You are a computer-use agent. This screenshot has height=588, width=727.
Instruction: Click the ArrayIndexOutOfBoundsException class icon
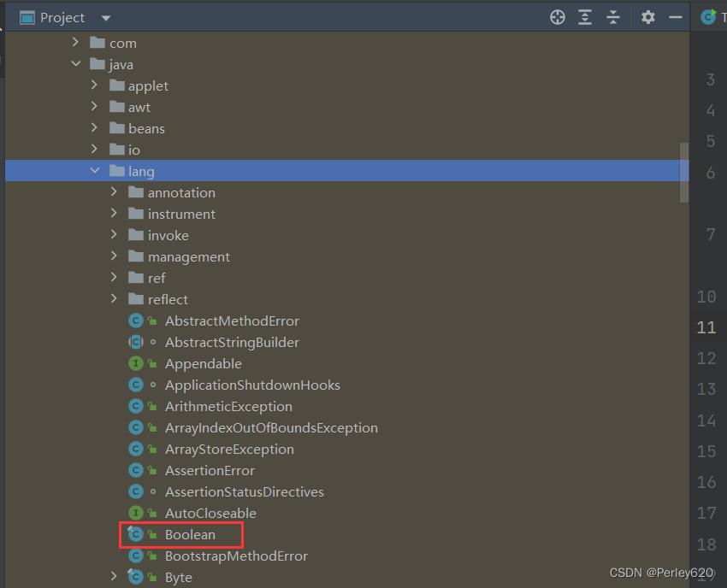[x=135, y=427]
